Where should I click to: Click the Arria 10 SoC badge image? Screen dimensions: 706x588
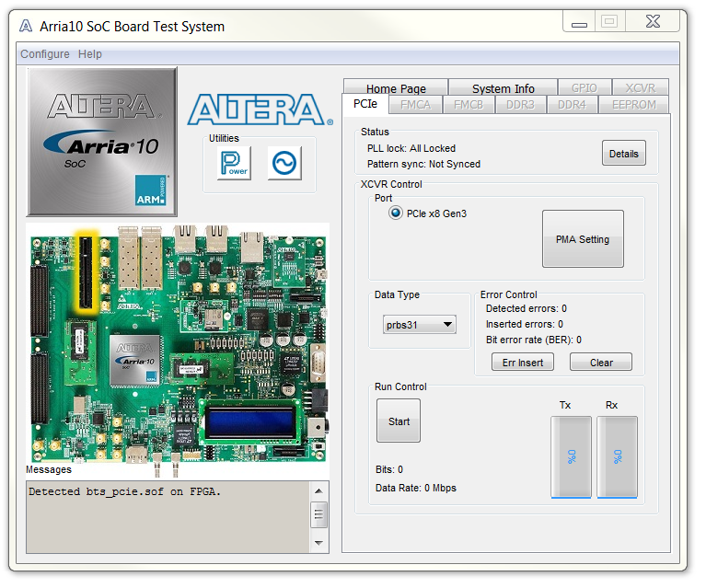[x=101, y=142]
